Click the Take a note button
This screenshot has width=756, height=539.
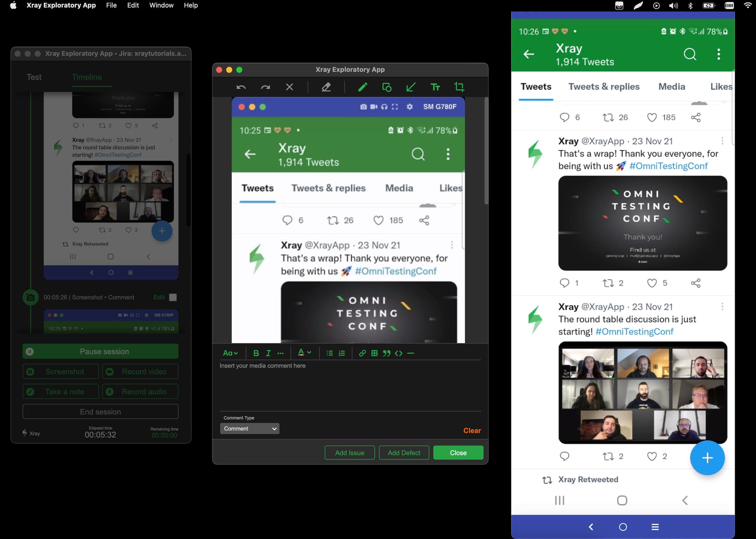pyautogui.click(x=61, y=391)
